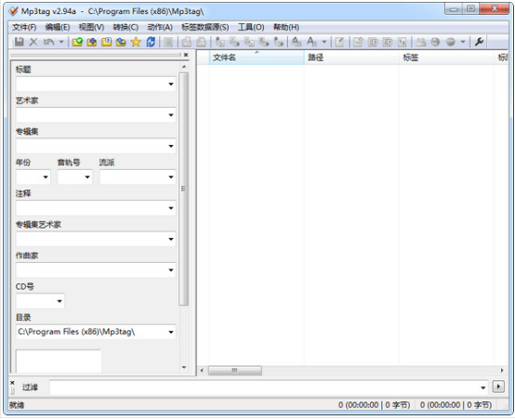The height and width of the screenshot is (420, 515).
Task: Click the folder icon with green checkmark
Action: (x=77, y=42)
